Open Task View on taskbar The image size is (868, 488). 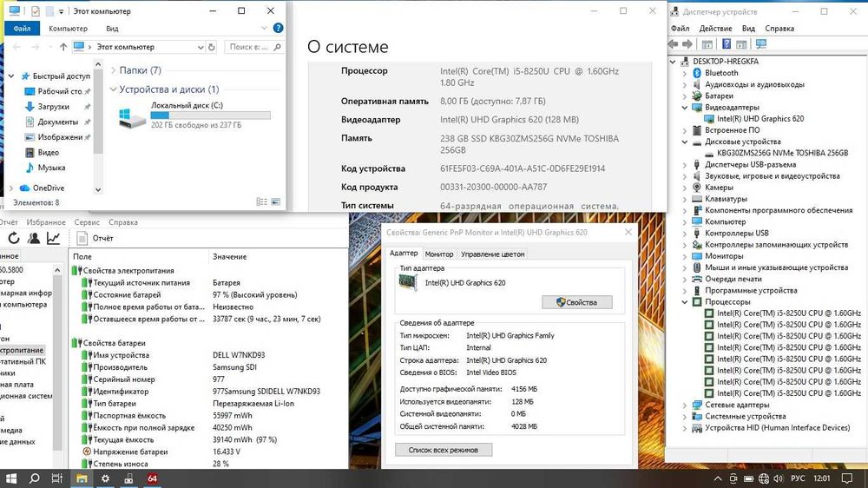pos(57,478)
